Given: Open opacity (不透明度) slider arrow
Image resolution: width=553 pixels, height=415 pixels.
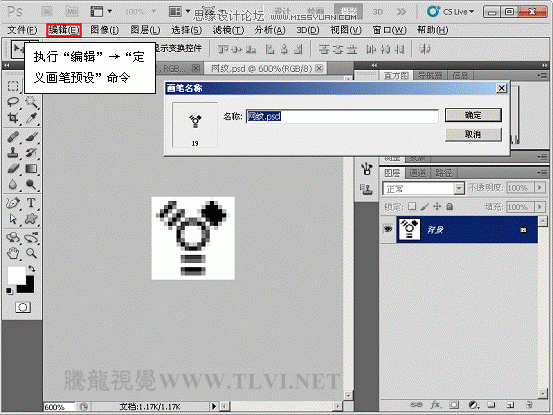Looking at the screenshot, I should coord(540,188).
